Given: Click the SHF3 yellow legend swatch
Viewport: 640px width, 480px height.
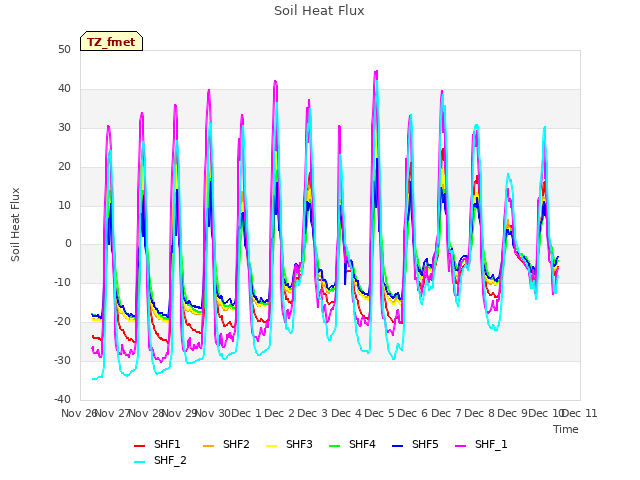Looking at the screenshot, I should [x=271, y=446].
